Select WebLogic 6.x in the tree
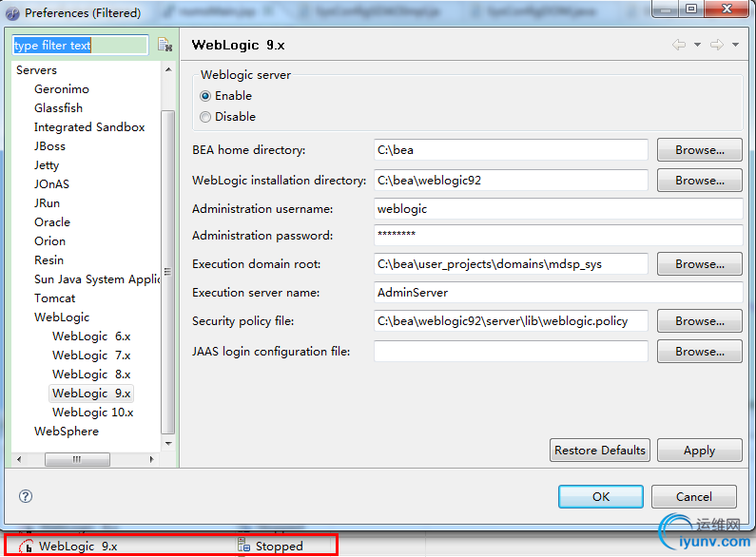Image resolution: width=756 pixels, height=557 pixels. point(91,336)
